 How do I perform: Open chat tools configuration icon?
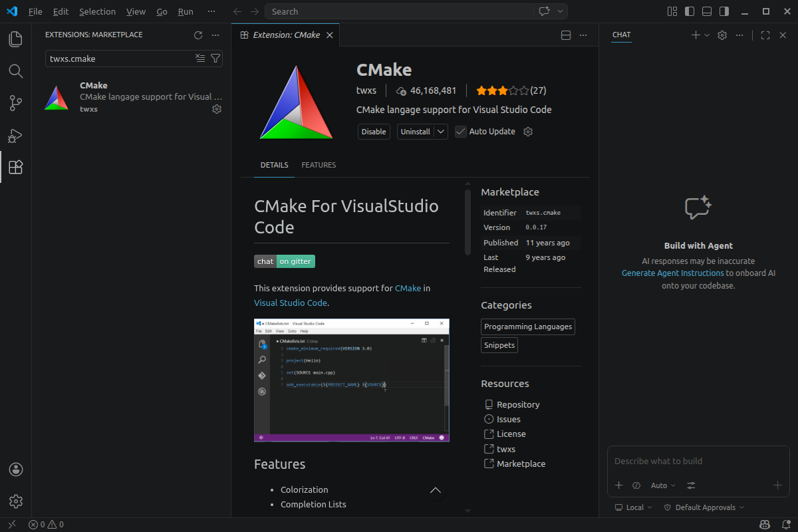[691, 485]
